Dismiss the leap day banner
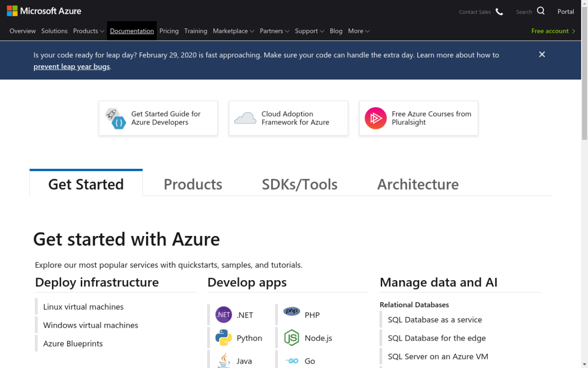This screenshot has height=368, width=588. [x=542, y=54]
